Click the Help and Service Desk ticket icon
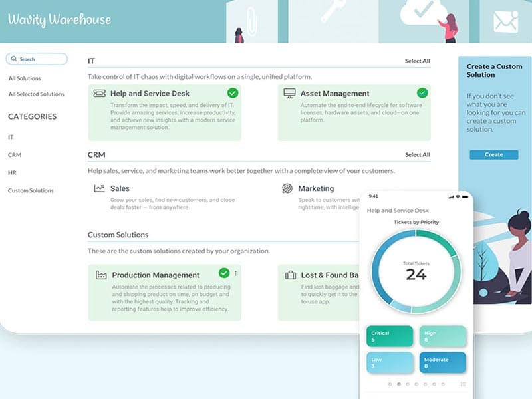The height and width of the screenshot is (399, 532). pos(99,93)
